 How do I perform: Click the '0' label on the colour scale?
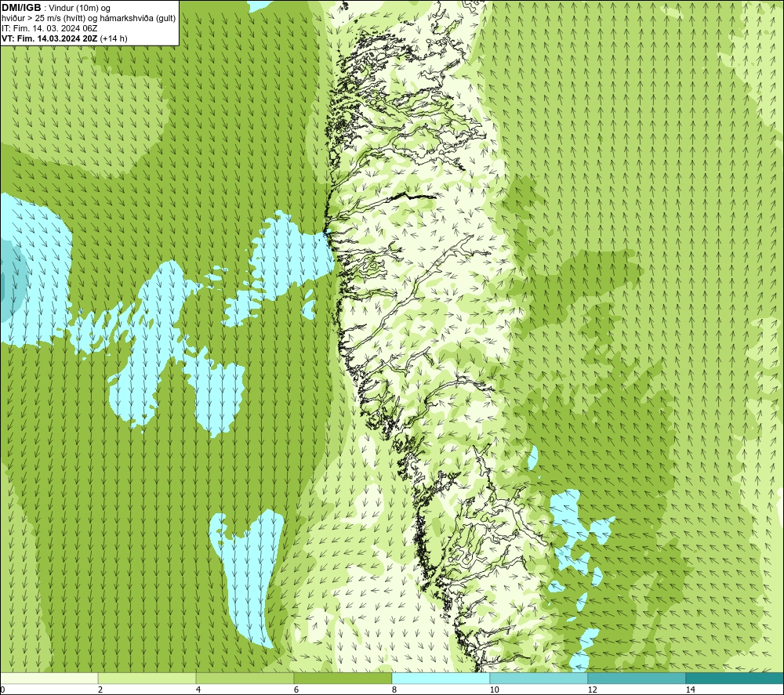(x=2, y=690)
